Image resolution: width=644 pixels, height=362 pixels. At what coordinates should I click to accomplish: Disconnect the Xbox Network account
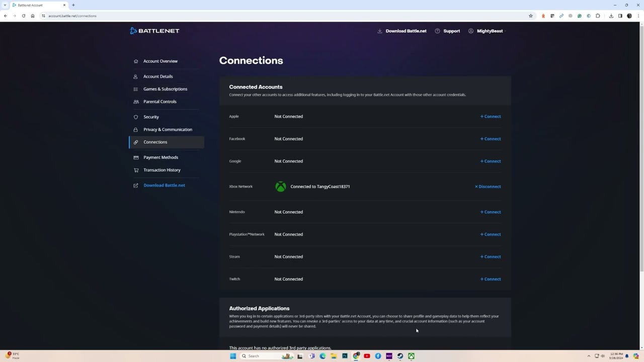point(488,187)
